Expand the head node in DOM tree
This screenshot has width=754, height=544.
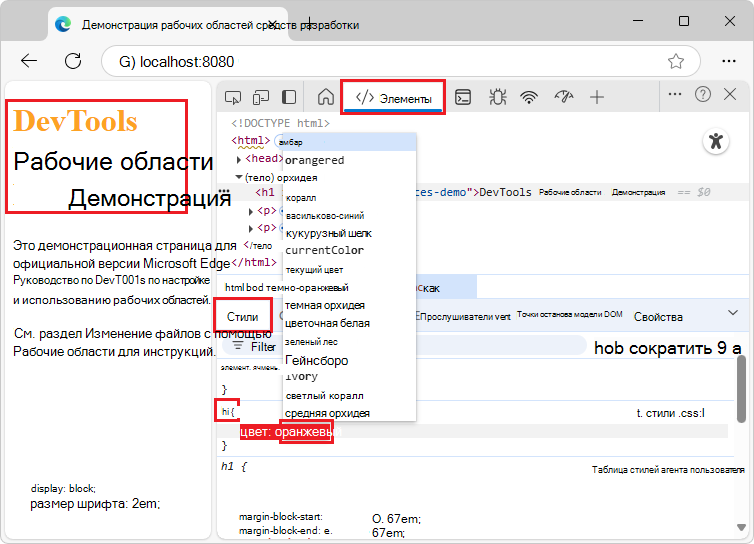(x=239, y=159)
